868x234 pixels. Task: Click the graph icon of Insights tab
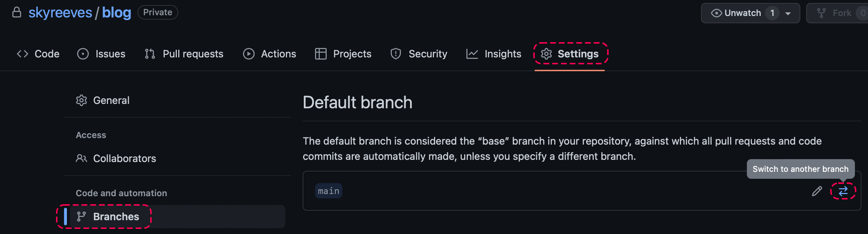coord(472,54)
